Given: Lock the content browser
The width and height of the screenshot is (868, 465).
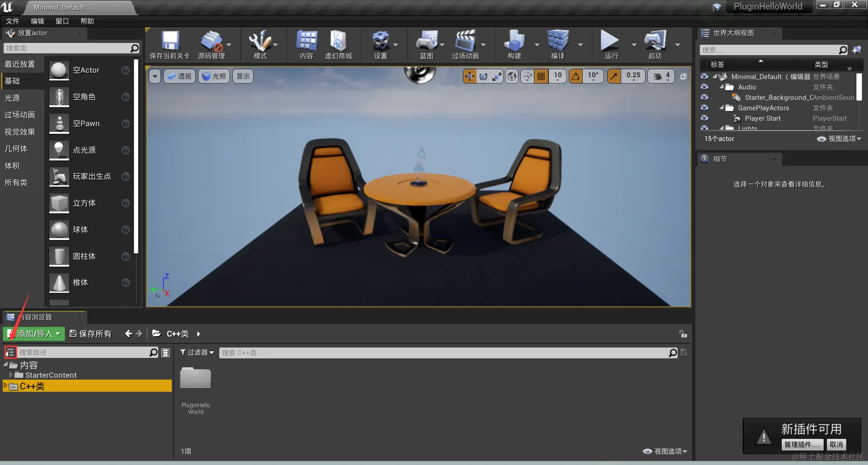Looking at the screenshot, I should (683, 334).
